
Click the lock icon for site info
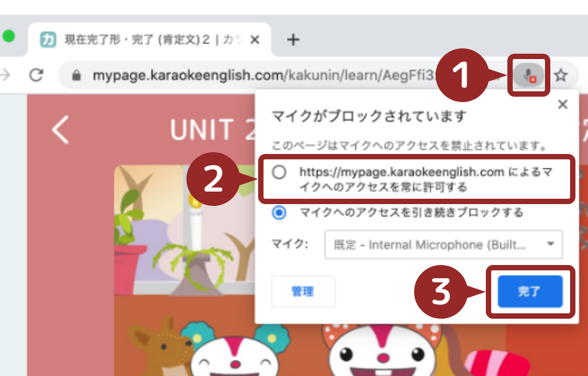[x=76, y=75]
